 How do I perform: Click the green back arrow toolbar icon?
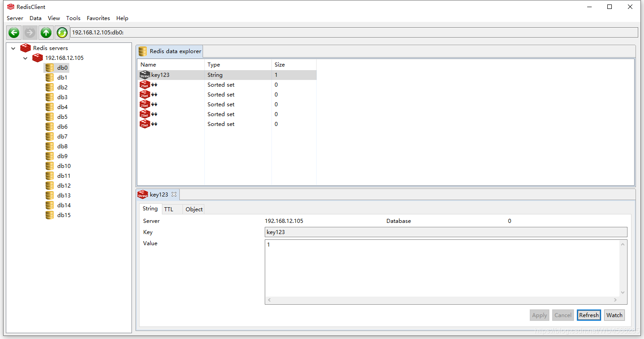click(14, 33)
